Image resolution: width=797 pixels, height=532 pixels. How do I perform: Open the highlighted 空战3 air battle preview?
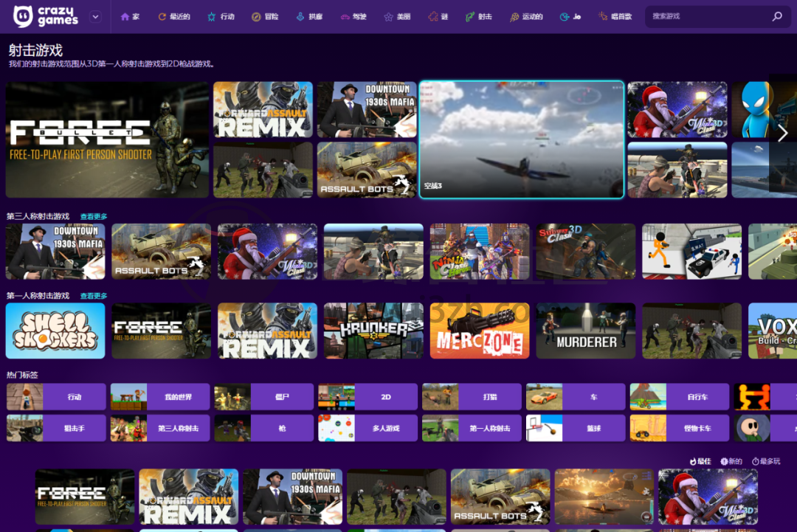click(x=522, y=139)
